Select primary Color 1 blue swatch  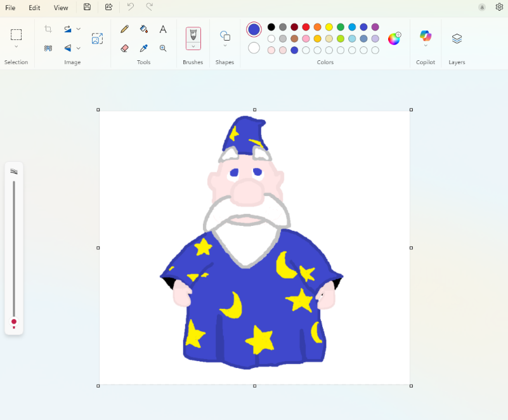tap(254, 29)
